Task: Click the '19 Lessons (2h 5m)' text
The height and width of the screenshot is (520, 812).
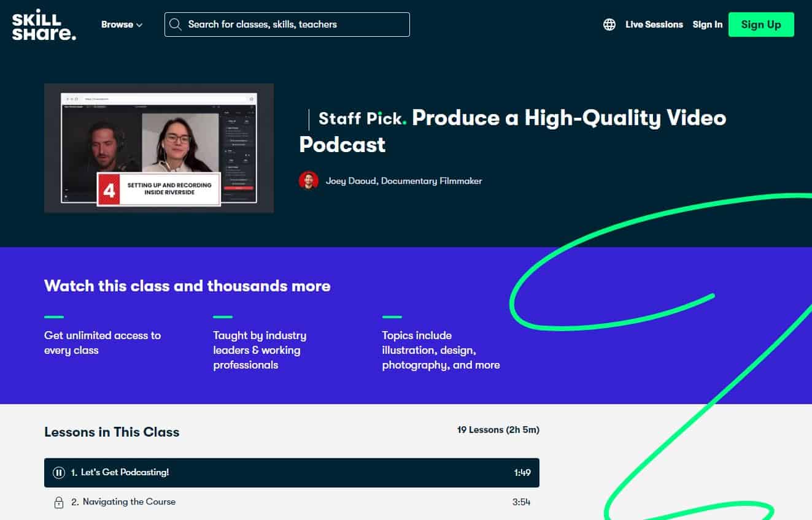Action: [498, 430]
